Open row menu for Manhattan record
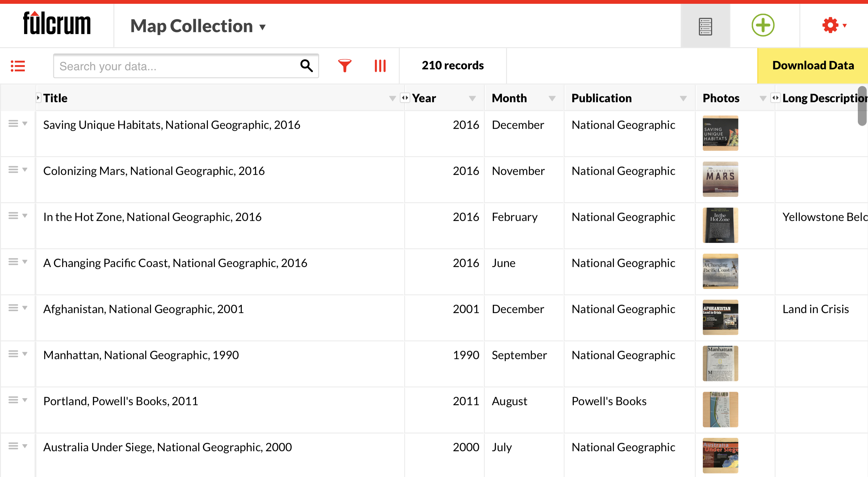This screenshot has width=868, height=477. 18,354
